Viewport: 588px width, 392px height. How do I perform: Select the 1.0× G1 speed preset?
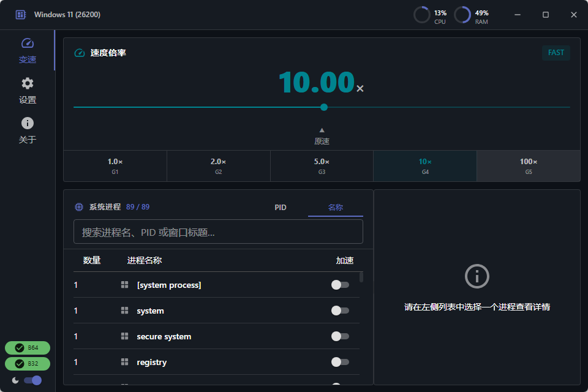click(x=115, y=166)
